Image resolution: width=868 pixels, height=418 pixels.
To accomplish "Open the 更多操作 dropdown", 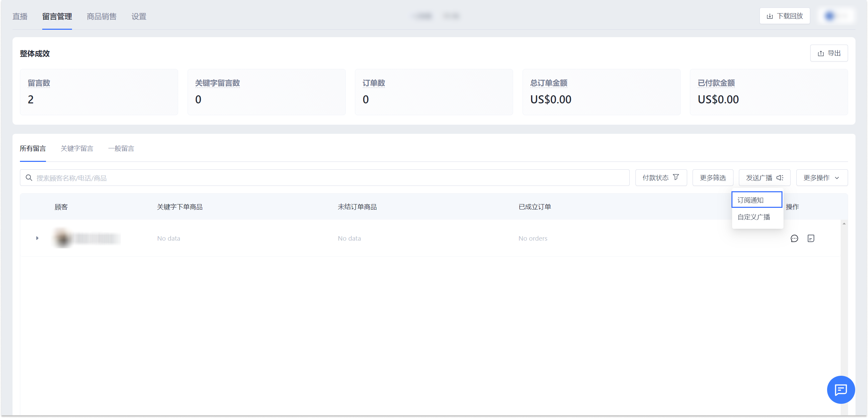I will point(822,178).
